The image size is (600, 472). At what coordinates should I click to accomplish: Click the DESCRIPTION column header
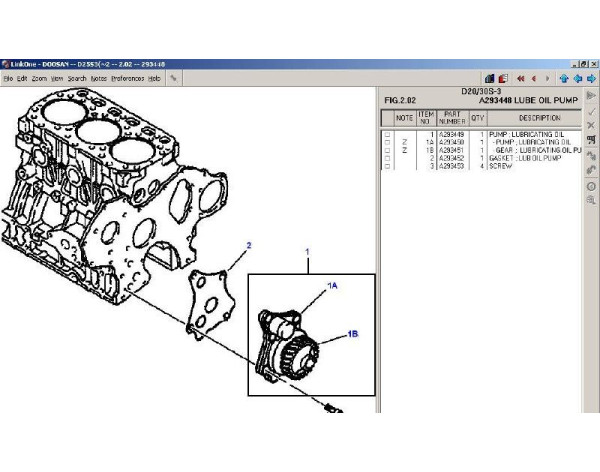[539, 118]
